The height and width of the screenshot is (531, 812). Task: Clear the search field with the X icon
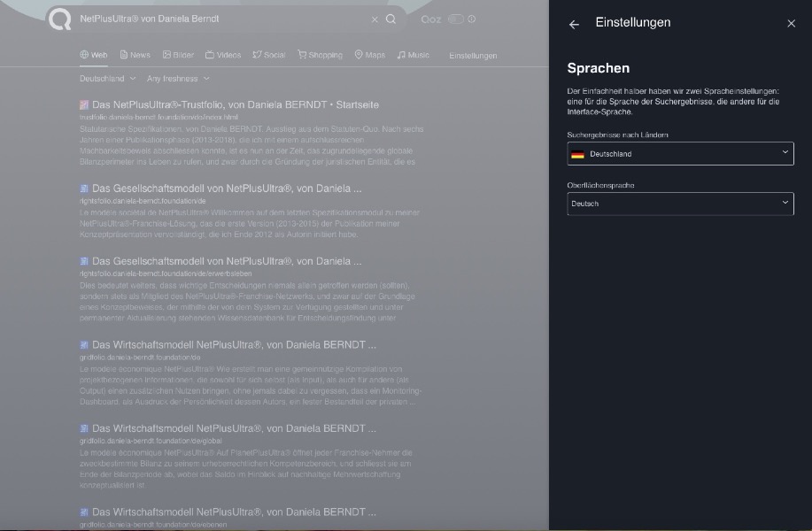tap(375, 19)
